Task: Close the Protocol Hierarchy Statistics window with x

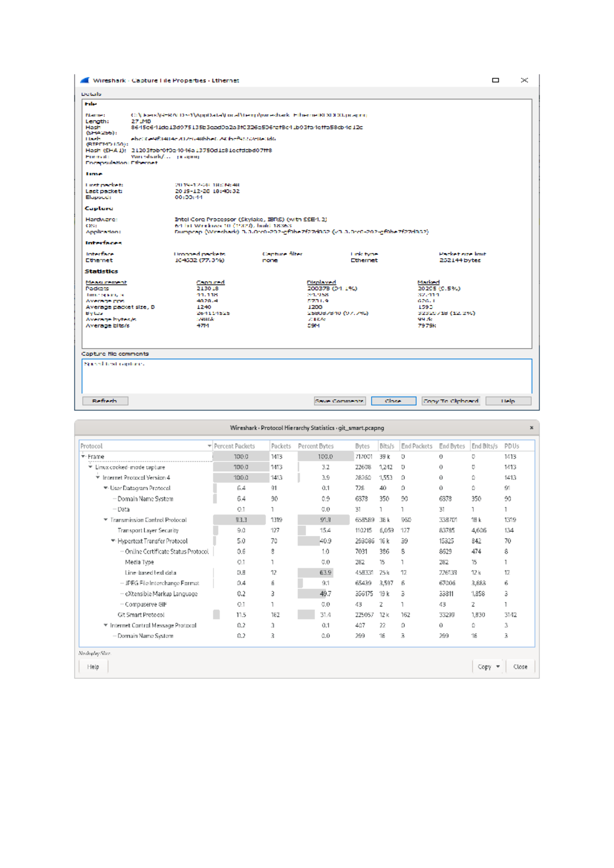Action: [x=531, y=428]
